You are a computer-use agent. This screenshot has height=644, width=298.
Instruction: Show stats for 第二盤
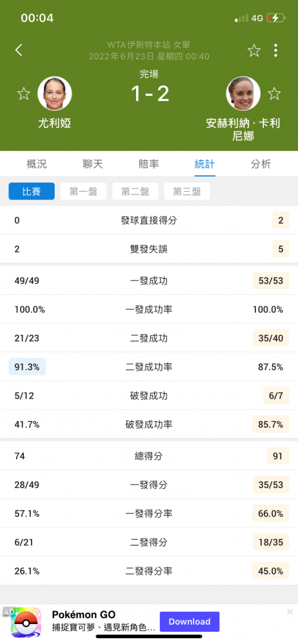click(135, 191)
